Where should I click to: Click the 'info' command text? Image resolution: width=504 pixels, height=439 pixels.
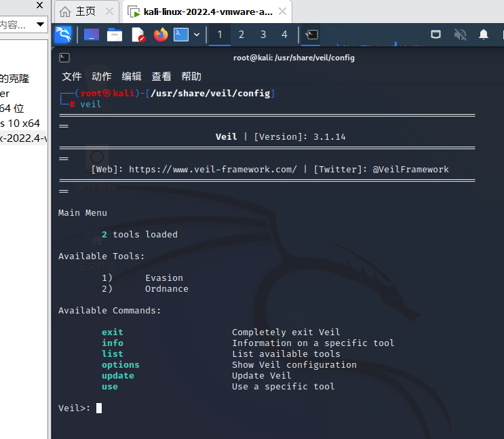click(113, 343)
